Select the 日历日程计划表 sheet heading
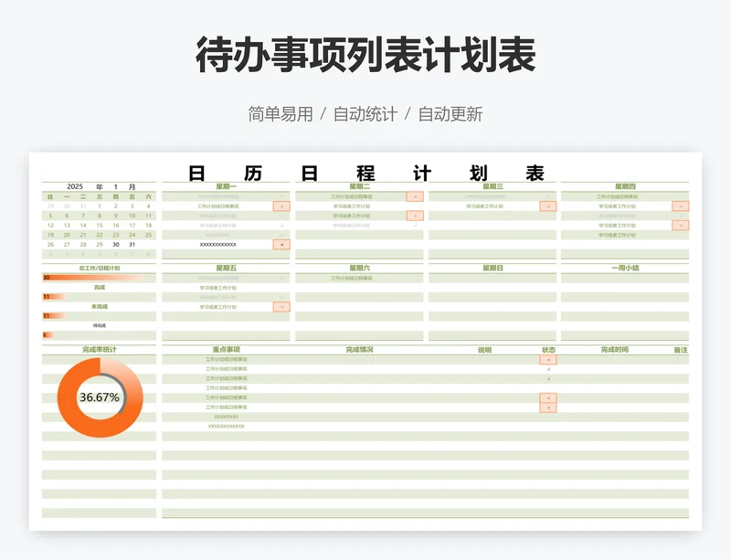The image size is (731, 560). coord(366,173)
